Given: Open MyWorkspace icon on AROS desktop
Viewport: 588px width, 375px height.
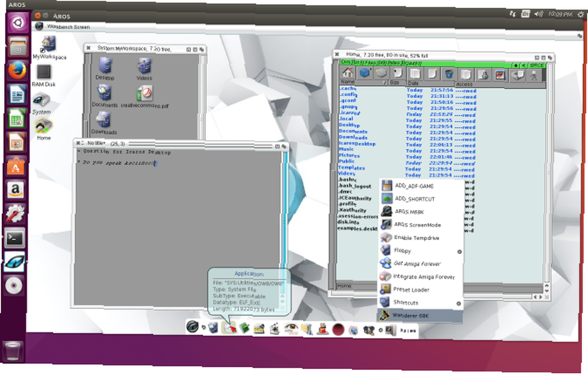Looking at the screenshot, I should pos(49,48).
